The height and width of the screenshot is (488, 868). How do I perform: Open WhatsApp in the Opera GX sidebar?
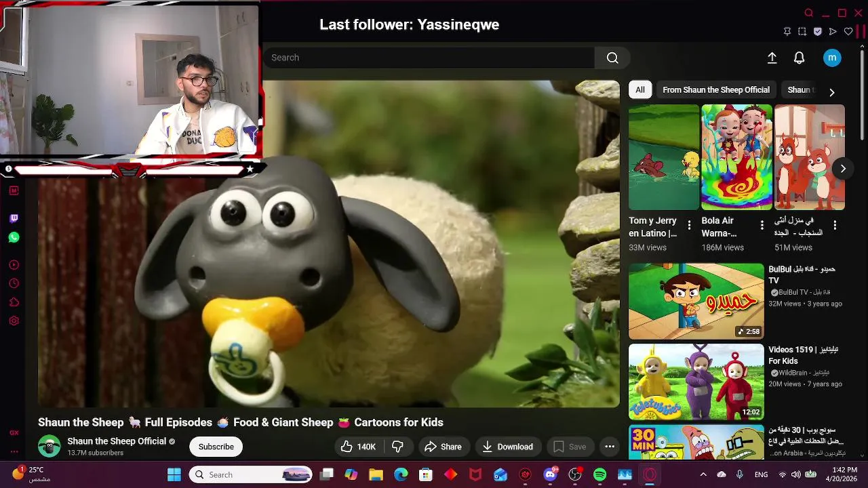click(x=14, y=237)
